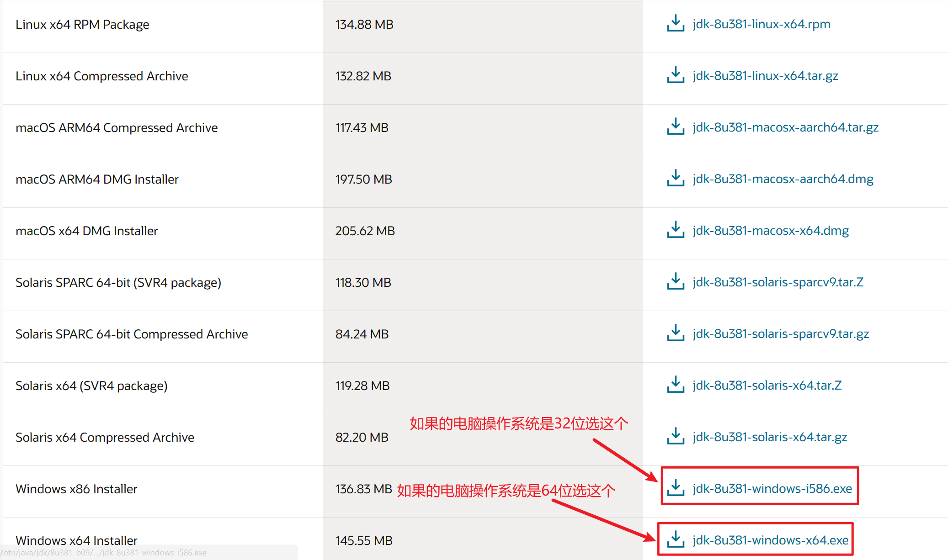Click download icon for jdk-8u381-linux-x64.rpm
This screenshot has width=948, height=560.
coord(675,23)
